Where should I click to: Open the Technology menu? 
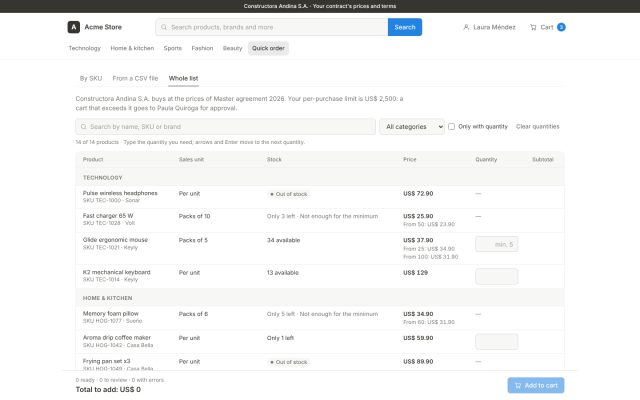84,48
